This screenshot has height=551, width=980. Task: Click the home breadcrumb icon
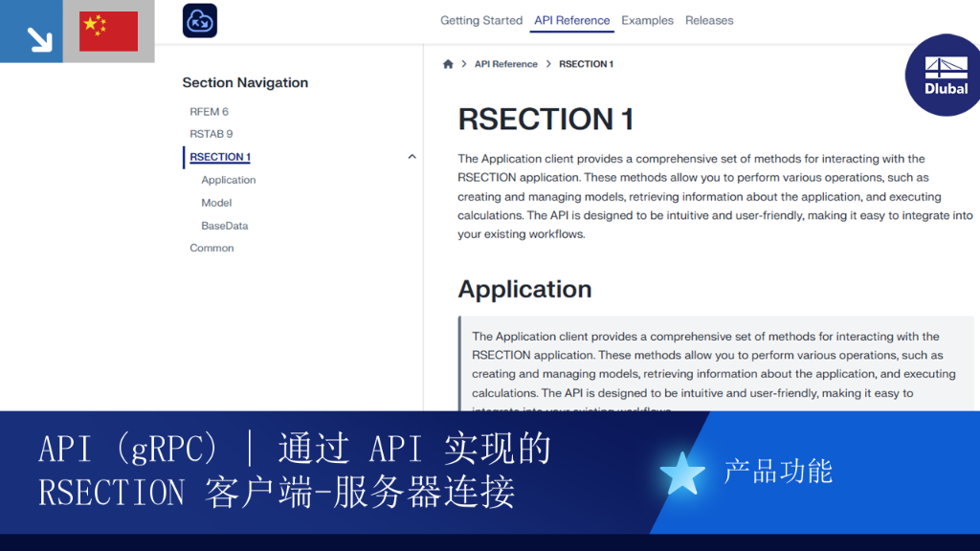point(448,64)
